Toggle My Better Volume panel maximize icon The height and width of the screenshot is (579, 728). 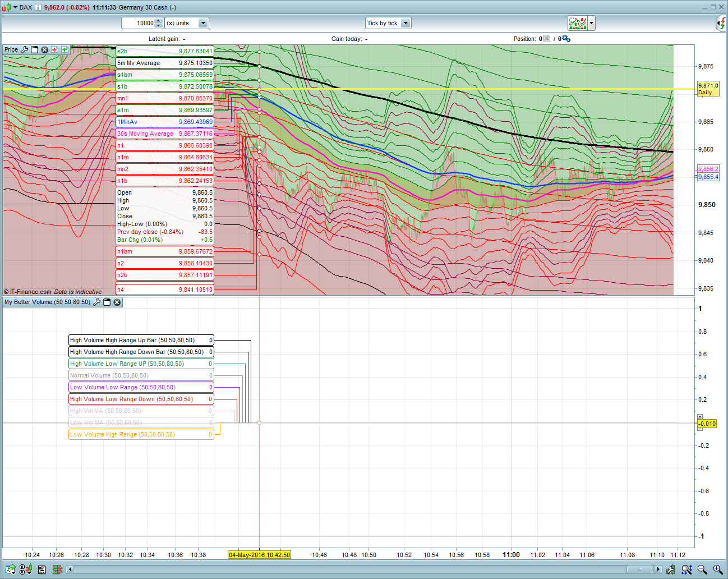point(107,302)
